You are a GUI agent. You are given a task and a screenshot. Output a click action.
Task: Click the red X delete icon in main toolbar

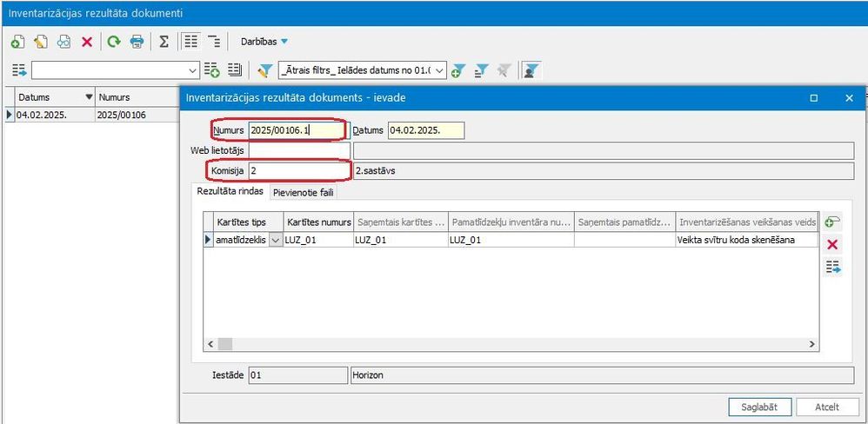pyautogui.click(x=87, y=42)
